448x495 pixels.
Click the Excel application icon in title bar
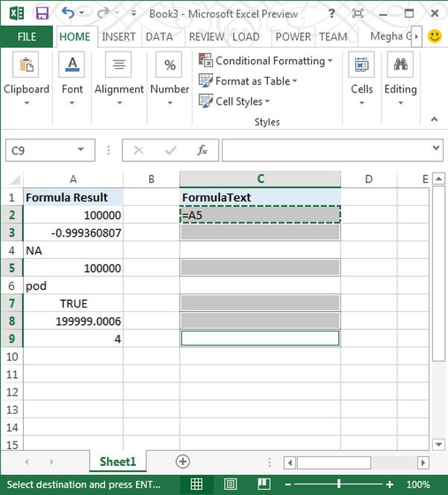[16, 13]
